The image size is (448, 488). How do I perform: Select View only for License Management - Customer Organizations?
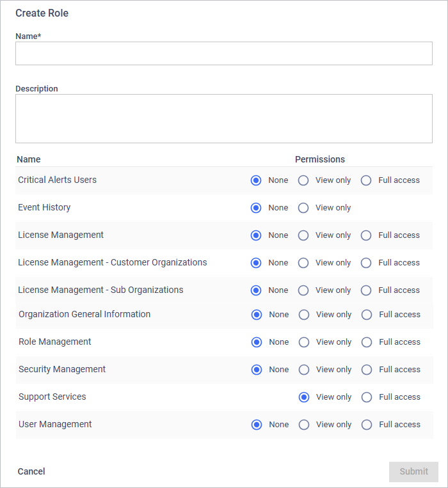[303, 263]
